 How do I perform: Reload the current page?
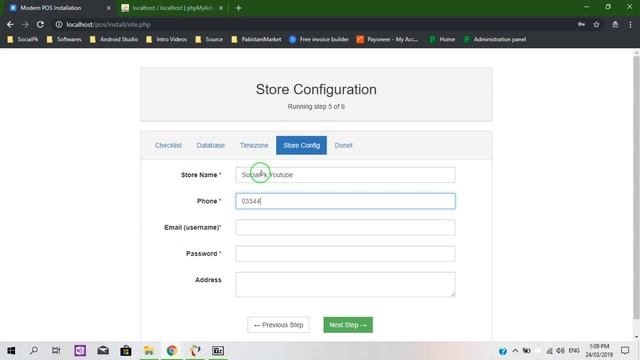(40, 24)
